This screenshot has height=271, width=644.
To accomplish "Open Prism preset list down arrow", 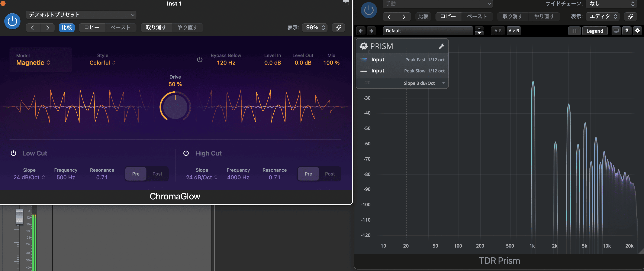I will tap(479, 33).
